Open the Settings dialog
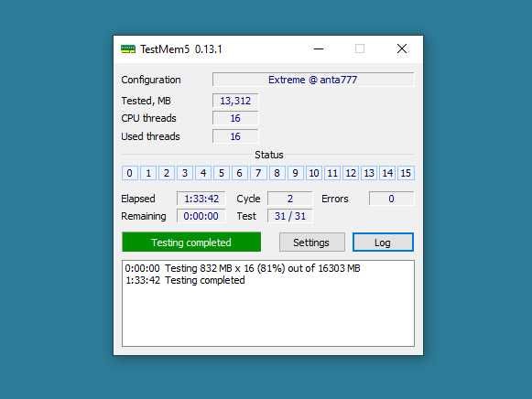Screen dimensions: 532x399 click(x=312, y=243)
